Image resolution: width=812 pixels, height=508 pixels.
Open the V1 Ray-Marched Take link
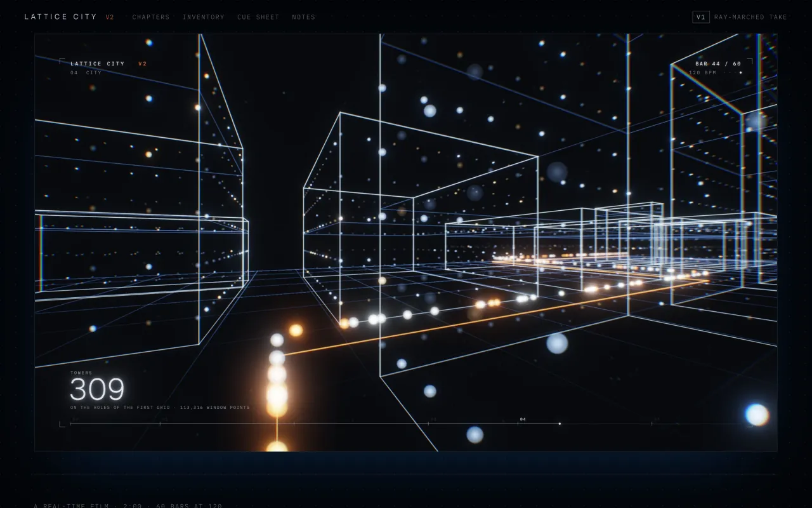coord(740,17)
